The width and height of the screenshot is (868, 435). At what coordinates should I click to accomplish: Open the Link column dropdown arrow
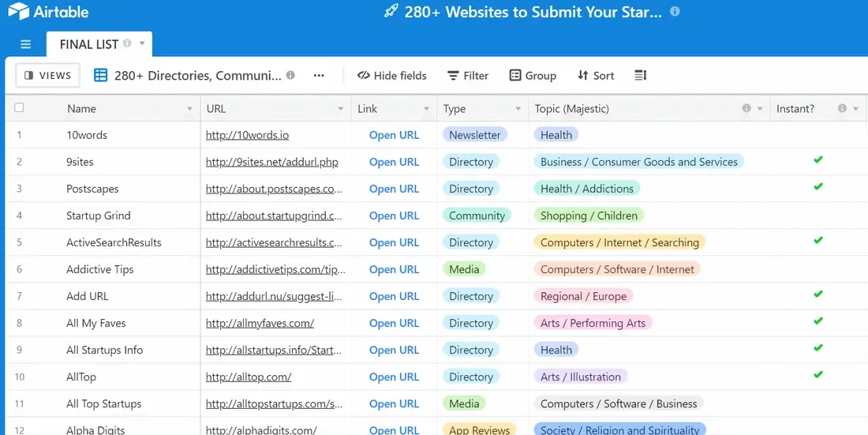(x=426, y=109)
